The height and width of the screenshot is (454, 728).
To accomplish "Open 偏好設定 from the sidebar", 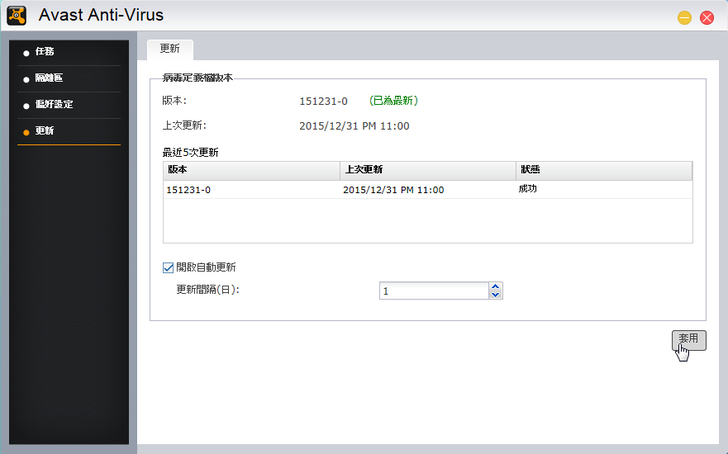I will click(53, 104).
